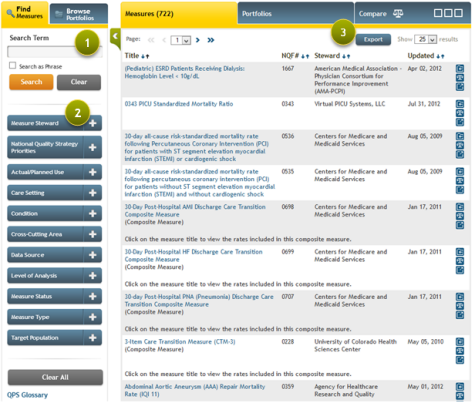Viewport: 472px width, 402px height.
Task: Click the Search Term input field
Action: point(55,52)
